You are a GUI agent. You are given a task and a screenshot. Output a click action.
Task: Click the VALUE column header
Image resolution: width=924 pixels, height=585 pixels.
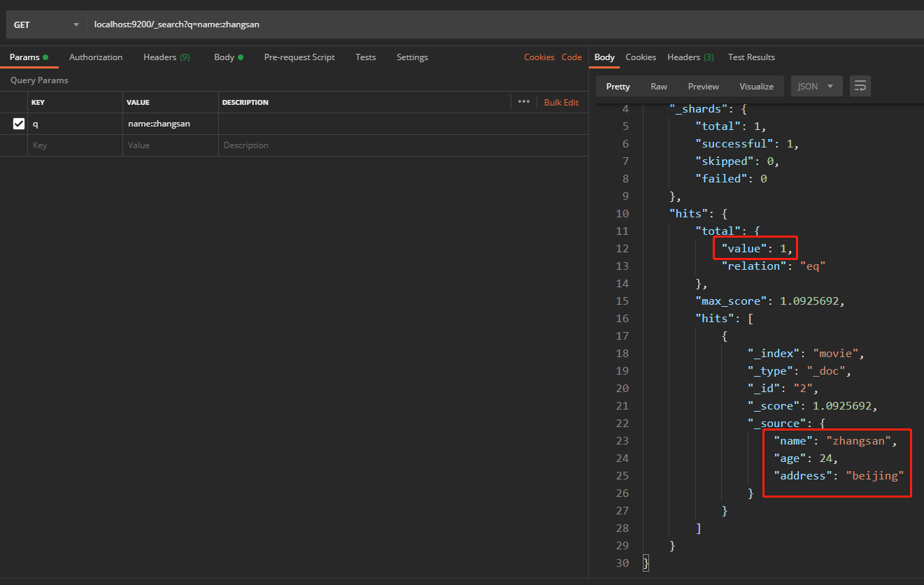[138, 103]
